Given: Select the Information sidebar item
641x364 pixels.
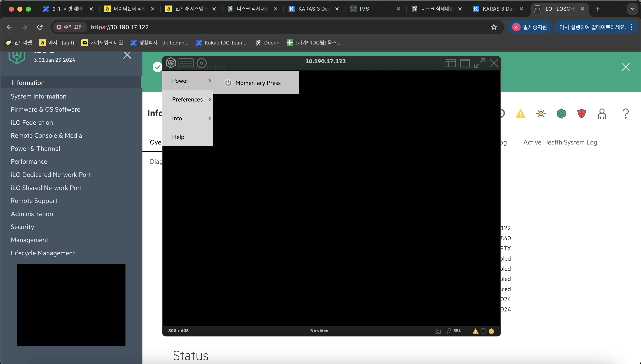Looking at the screenshot, I should coord(71,82).
